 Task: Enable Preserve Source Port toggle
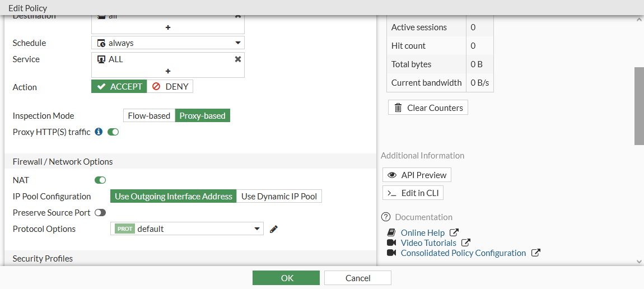click(x=100, y=213)
